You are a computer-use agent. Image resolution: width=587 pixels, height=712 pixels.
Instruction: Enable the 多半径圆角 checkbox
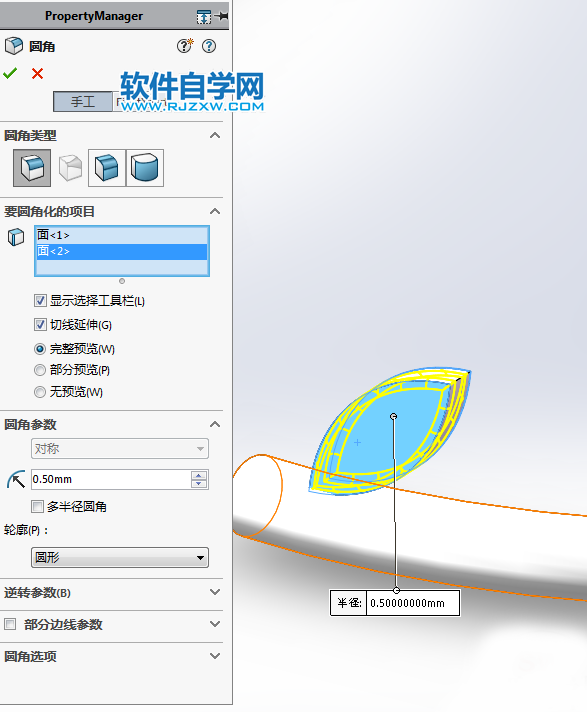coord(37,506)
